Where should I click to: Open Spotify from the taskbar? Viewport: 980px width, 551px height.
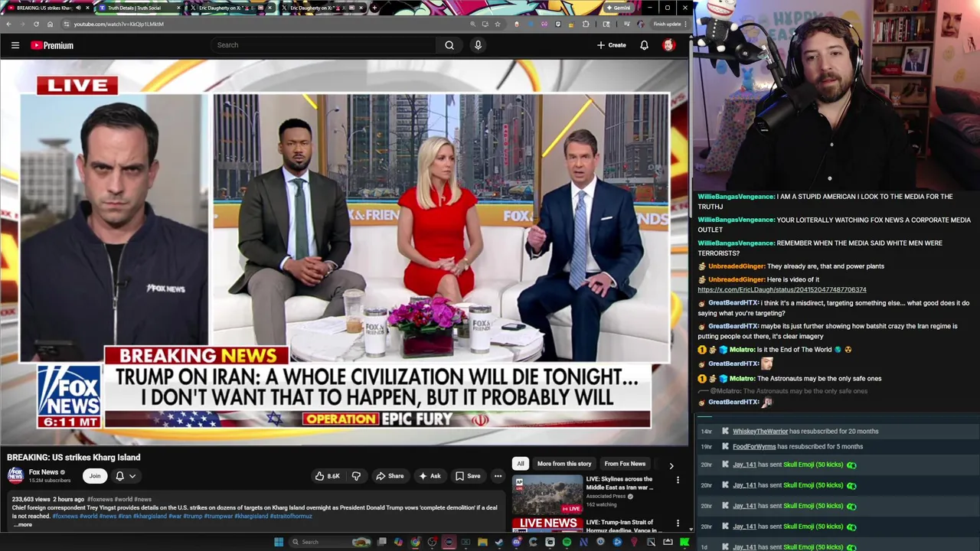[567, 542]
